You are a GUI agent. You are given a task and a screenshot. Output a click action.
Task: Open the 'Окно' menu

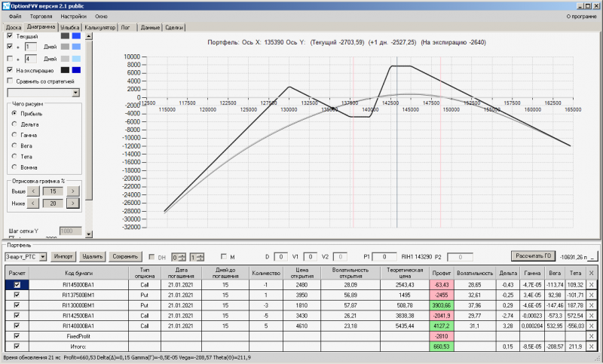click(x=101, y=17)
